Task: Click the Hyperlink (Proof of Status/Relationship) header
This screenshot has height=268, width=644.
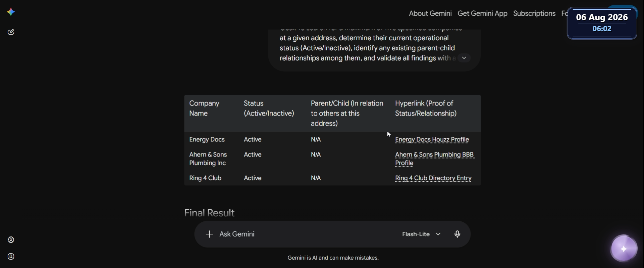Action: click(x=426, y=108)
